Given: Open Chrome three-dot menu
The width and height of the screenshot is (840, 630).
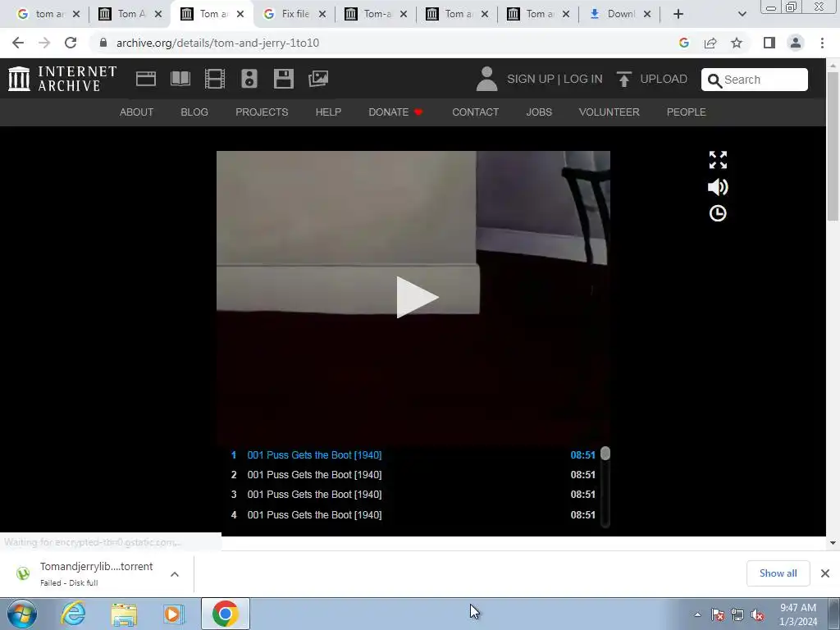Looking at the screenshot, I should pyautogui.click(x=822, y=43).
